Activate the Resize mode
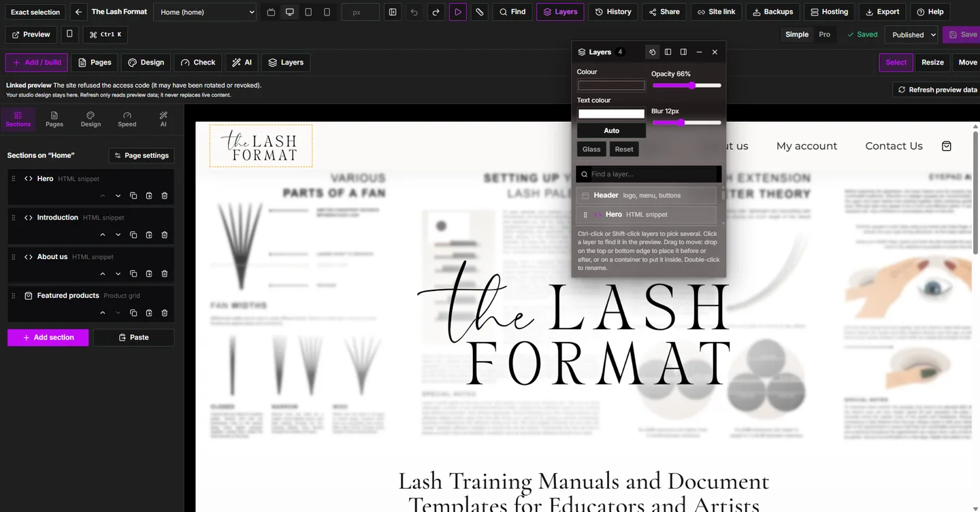Viewport: 980px width, 512px height. pos(932,62)
